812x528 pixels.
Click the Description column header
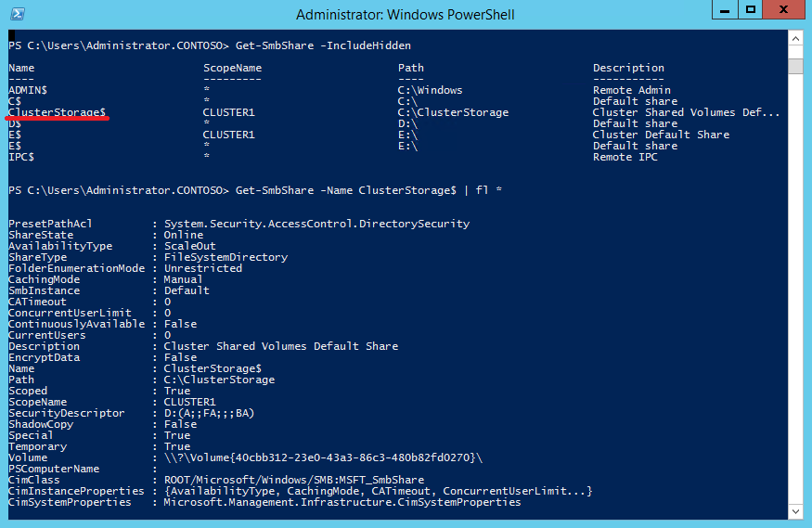(628, 68)
